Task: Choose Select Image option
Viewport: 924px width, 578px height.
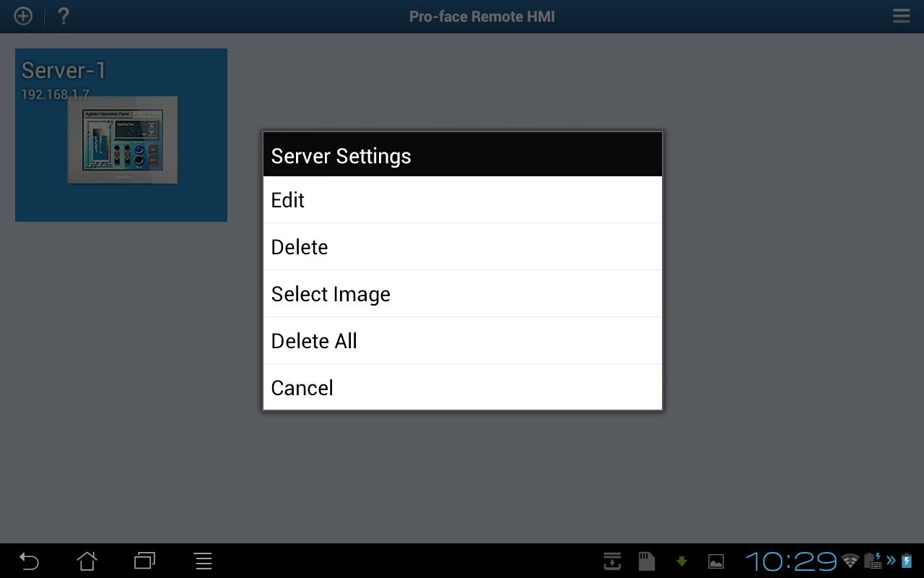Action: pyautogui.click(x=463, y=294)
